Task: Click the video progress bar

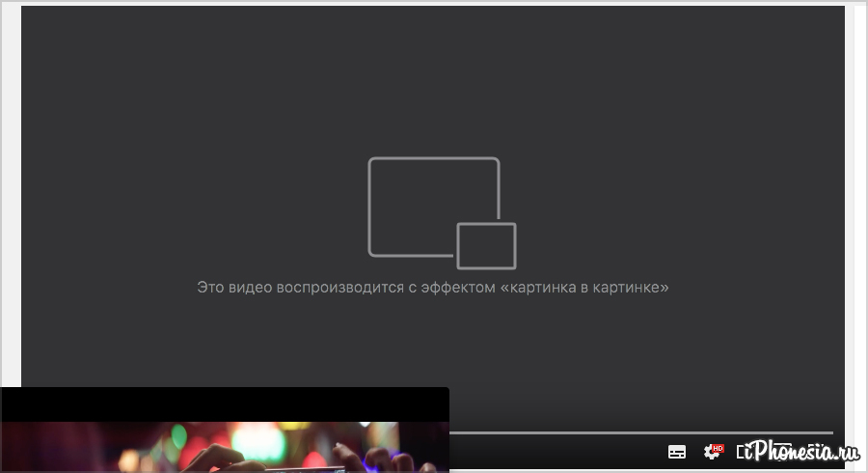Action: 641,432
